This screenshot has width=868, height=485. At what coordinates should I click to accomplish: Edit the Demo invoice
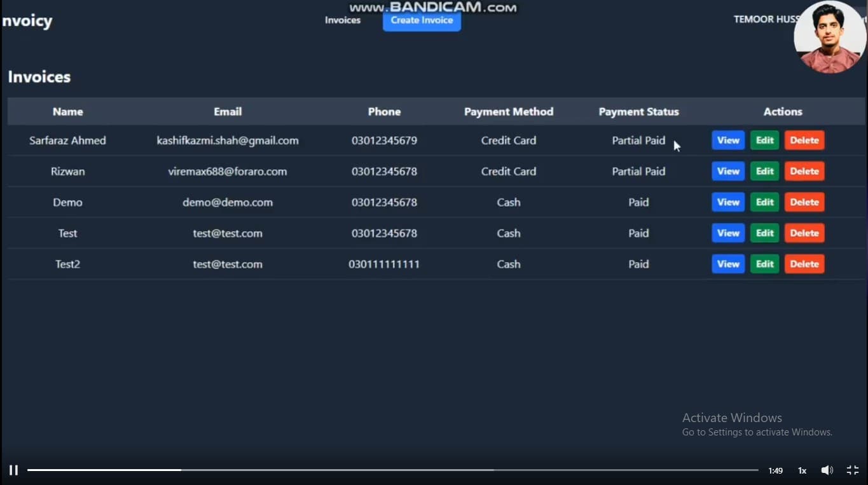click(x=764, y=202)
